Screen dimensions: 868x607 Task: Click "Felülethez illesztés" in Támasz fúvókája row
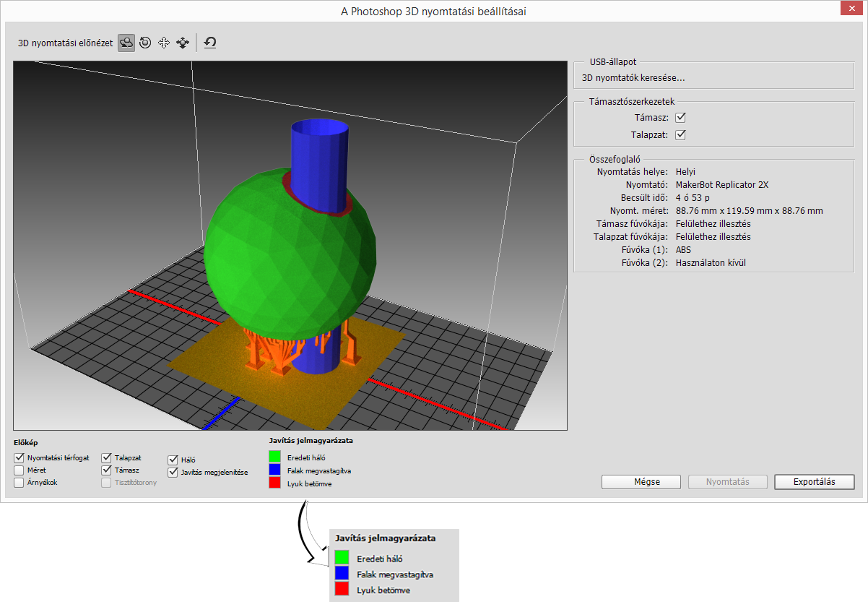click(713, 224)
